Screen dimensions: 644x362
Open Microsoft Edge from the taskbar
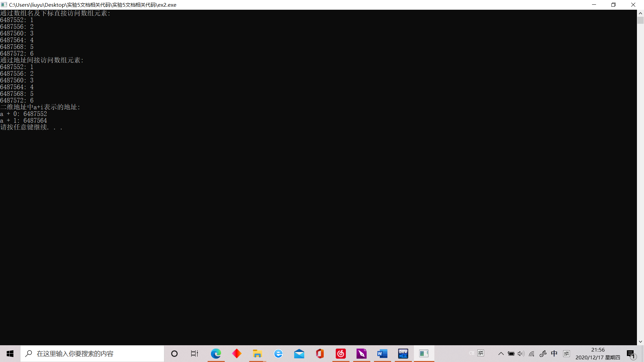click(x=216, y=354)
